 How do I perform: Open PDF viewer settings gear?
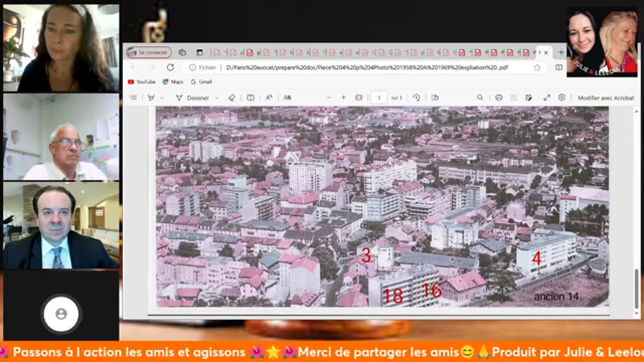click(x=561, y=98)
